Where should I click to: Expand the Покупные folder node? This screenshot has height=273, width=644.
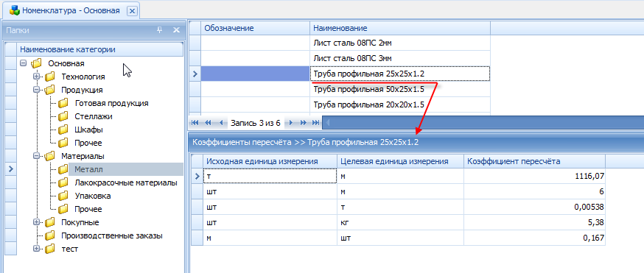click(36, 222)
